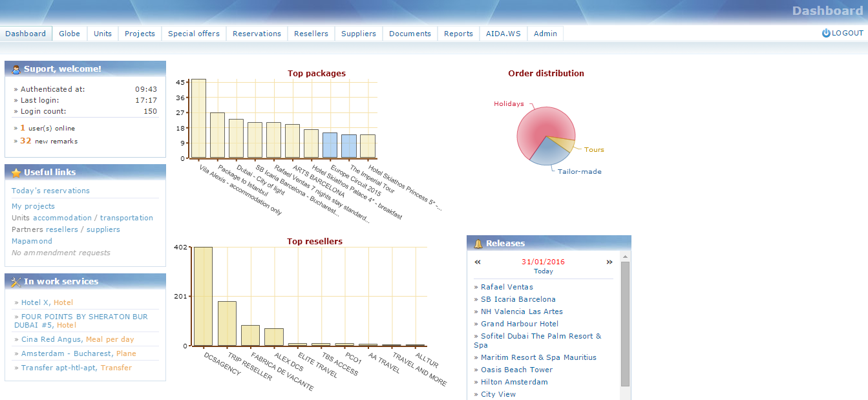Click the logout power icon

coord(826,33)
